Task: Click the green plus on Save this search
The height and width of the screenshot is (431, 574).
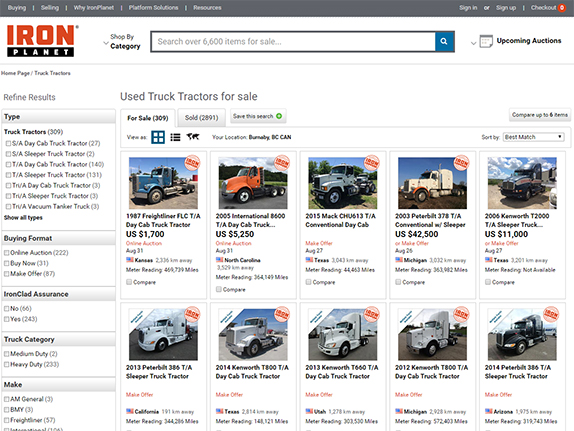Action: point(279,116)
